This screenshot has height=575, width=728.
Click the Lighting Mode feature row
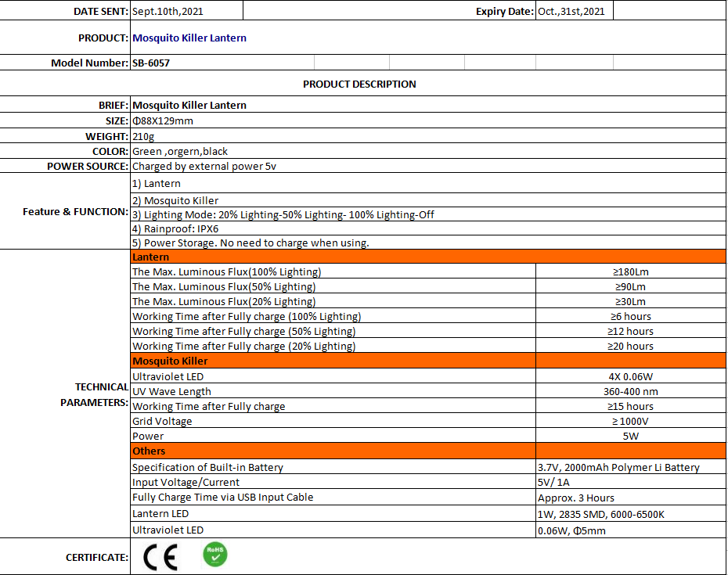[283, 214]
